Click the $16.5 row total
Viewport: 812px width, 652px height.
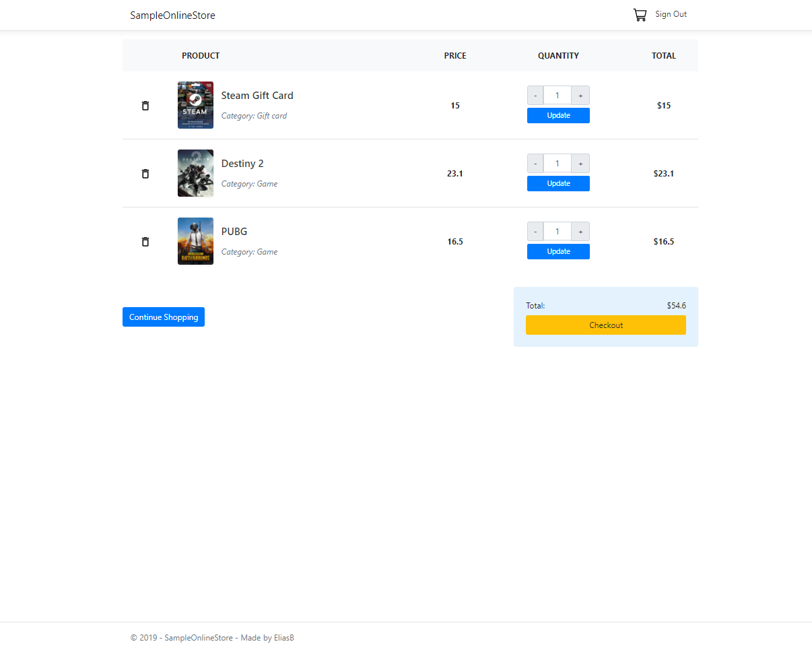click(664, 242)
